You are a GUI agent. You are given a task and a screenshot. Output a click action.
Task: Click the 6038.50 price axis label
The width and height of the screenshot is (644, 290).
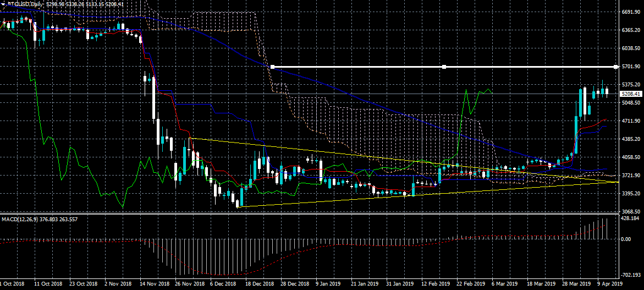tap(630, 48)
